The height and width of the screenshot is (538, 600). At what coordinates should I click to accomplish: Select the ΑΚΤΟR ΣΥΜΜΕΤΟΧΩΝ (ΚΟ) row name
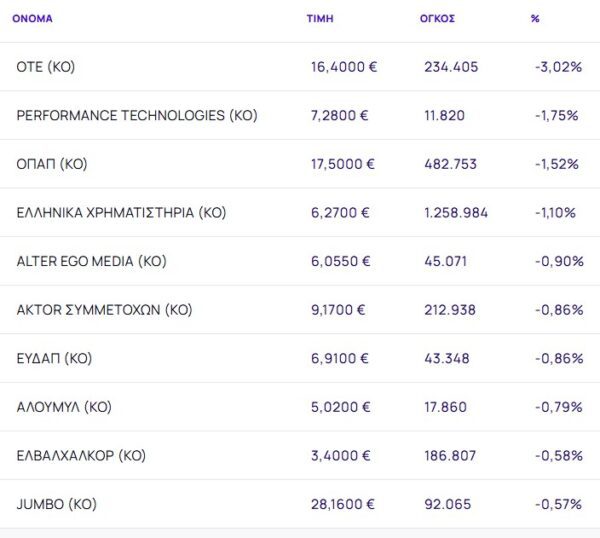click(x=104, y=310)
